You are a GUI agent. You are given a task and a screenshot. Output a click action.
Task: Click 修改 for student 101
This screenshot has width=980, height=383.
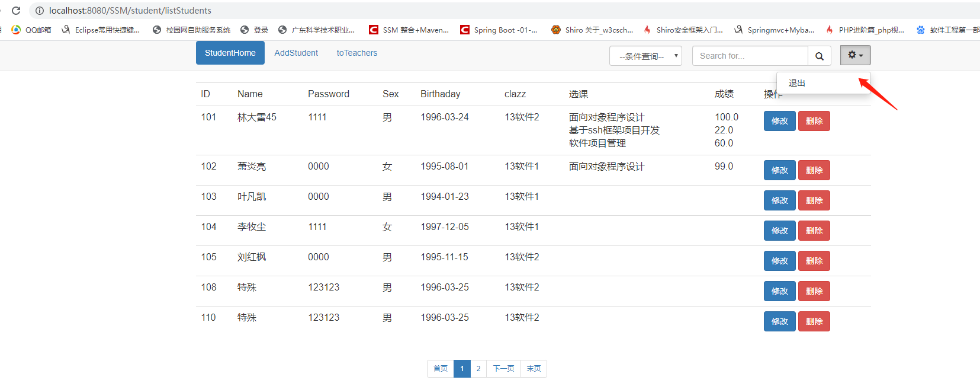click(x=779, y=121)
